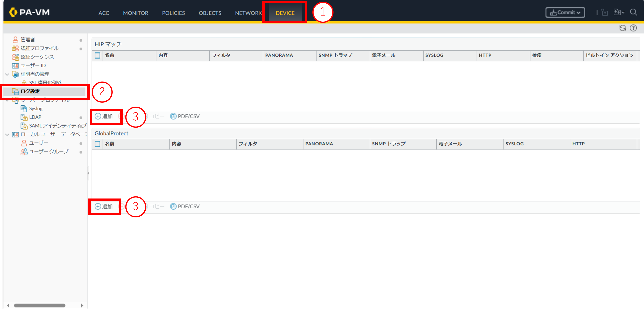Collapse 証明書の管理 tree node
This screenshot has width=644, height=309.
[7, 74]
